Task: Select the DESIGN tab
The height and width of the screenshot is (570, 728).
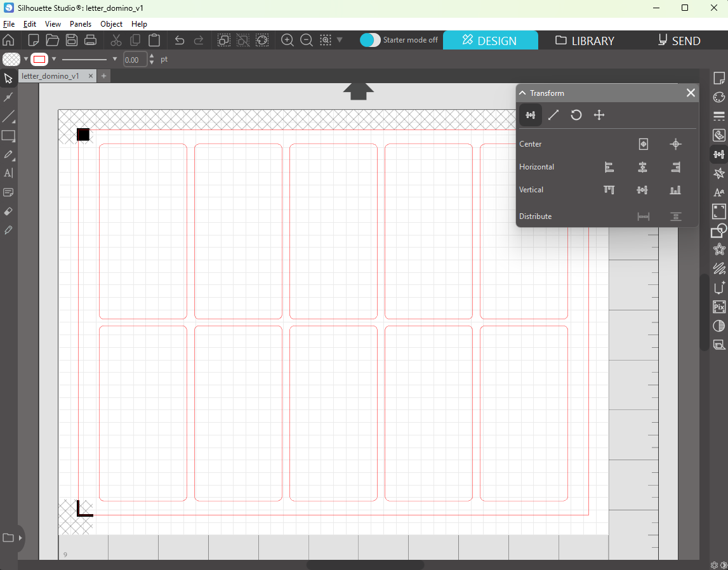Action: tap(490, 41)
